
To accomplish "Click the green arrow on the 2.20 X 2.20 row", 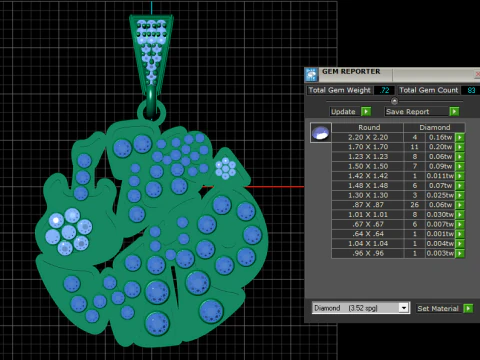I will pyautogui.click(x=460, y=137).
